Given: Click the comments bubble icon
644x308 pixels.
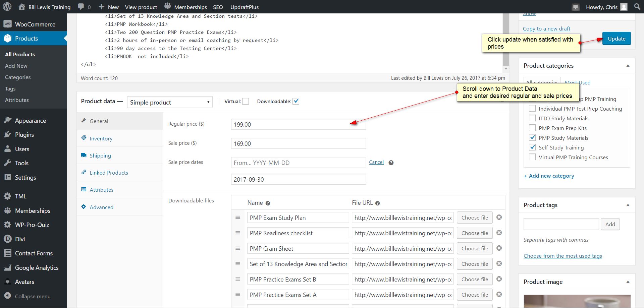Looking at the screenshot, I should [x=81, y=7].
